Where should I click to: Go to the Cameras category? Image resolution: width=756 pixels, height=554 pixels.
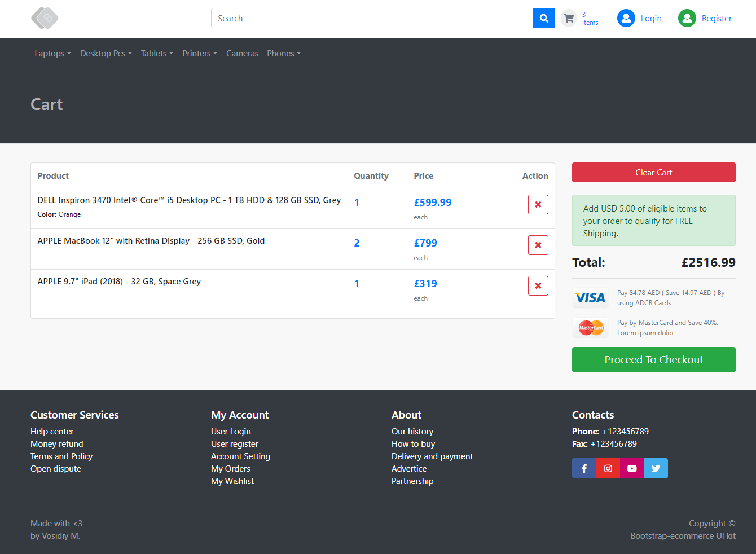click(x=242, y=54)
